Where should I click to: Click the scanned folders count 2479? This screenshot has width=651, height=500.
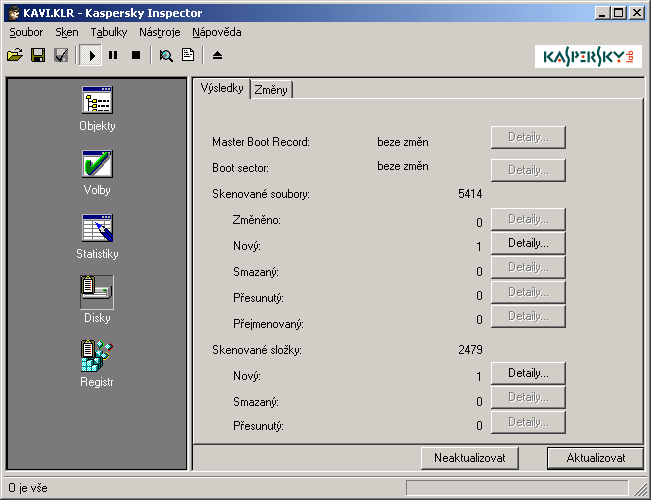click(470, 350)
